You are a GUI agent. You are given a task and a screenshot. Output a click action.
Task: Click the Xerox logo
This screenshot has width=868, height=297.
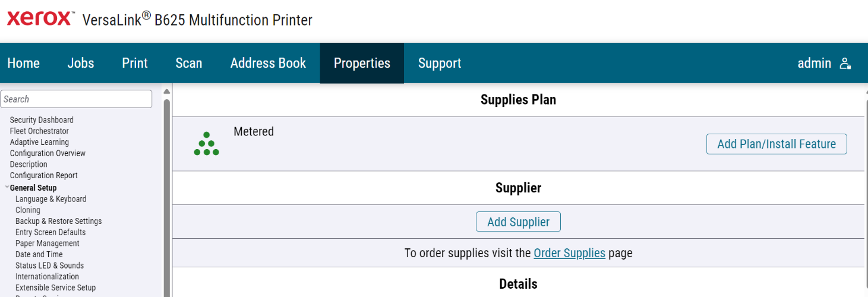39,18
